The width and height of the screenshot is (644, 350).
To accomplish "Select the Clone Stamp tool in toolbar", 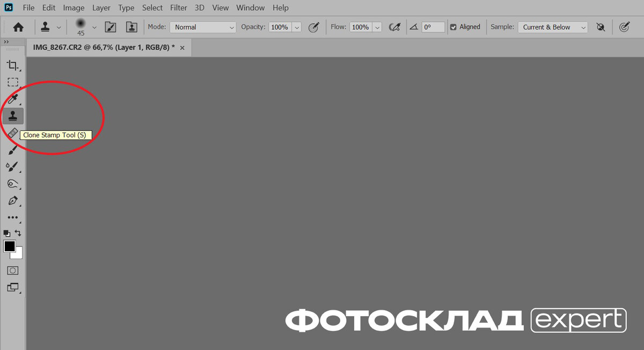I will pos(12,115).
